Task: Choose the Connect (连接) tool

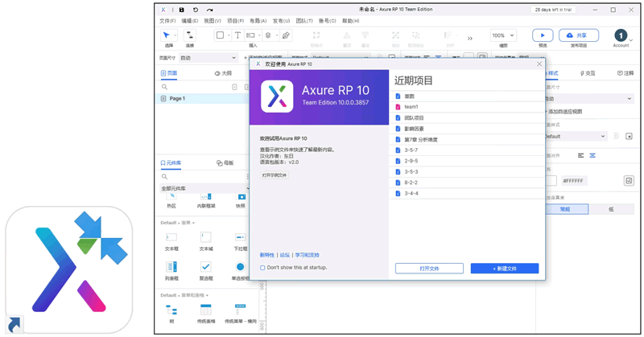Action: click(189, 35)
